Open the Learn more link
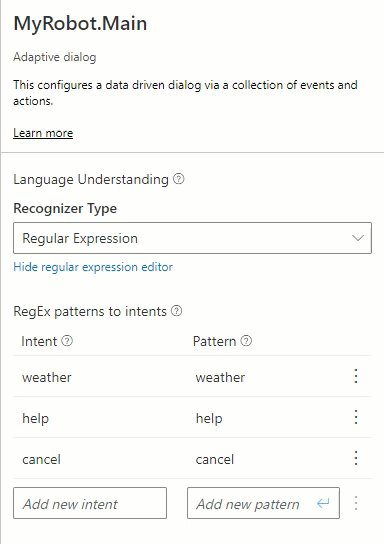The image size is (384, 544). tap(43, 133)
